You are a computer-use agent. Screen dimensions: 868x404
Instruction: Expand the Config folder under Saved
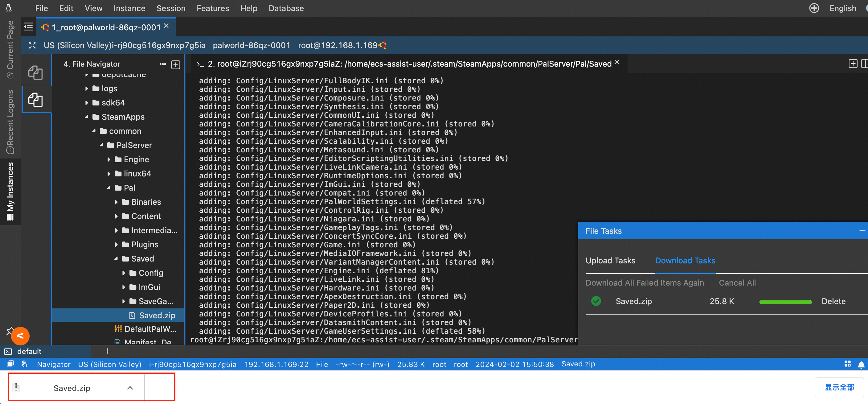point(124,273)
